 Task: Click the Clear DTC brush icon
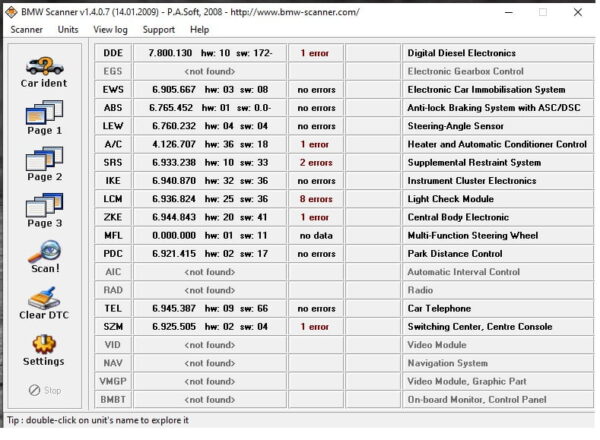pyautogui.click(x=44, y=298)
